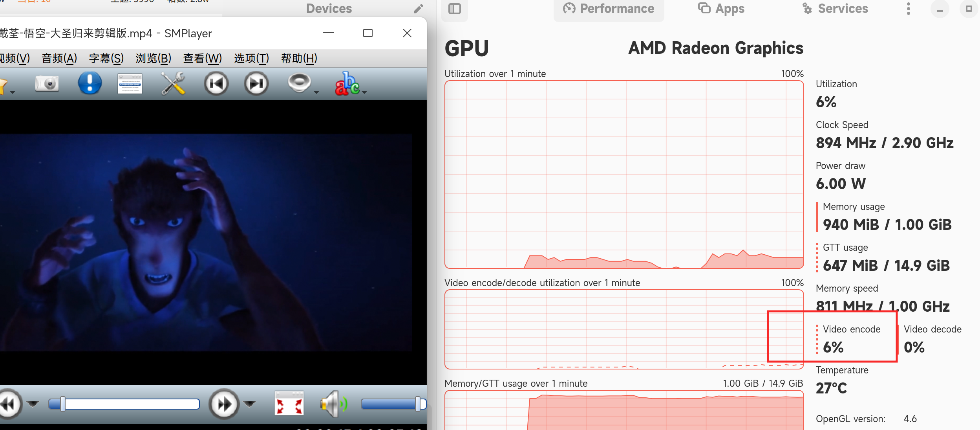Open the file information icon

90,83
